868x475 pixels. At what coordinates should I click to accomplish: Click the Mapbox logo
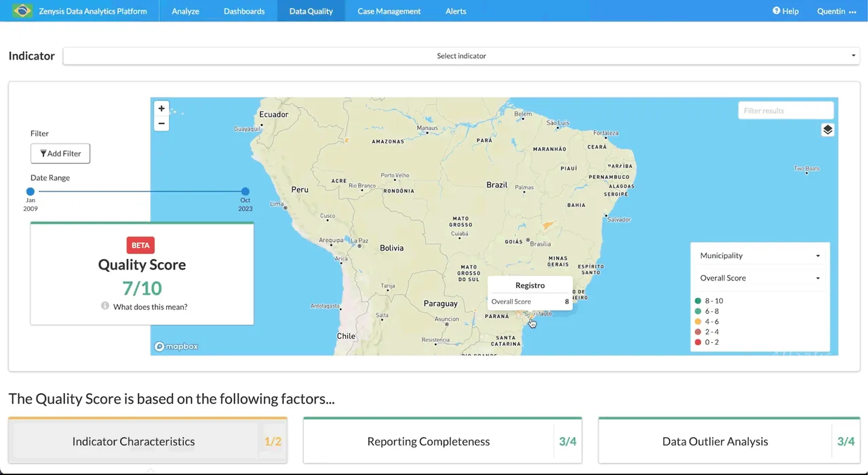click(176, 346)
